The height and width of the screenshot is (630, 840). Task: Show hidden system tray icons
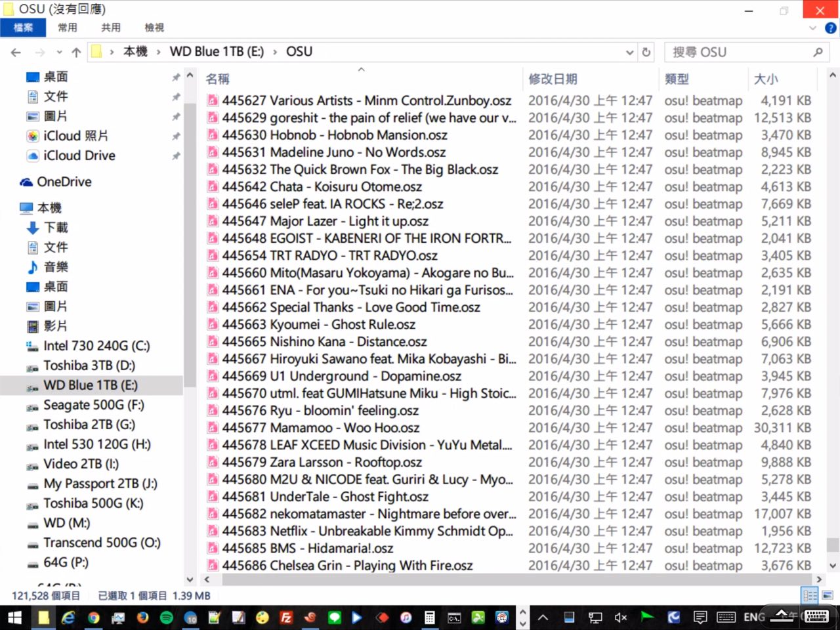click(543, 618)
